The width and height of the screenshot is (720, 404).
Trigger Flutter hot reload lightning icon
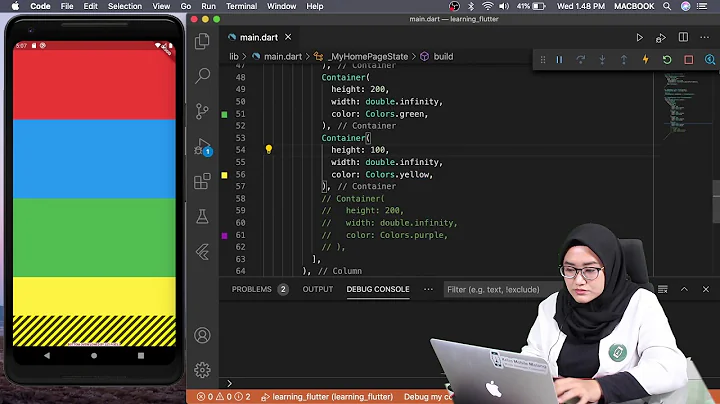tap(645, 60)
